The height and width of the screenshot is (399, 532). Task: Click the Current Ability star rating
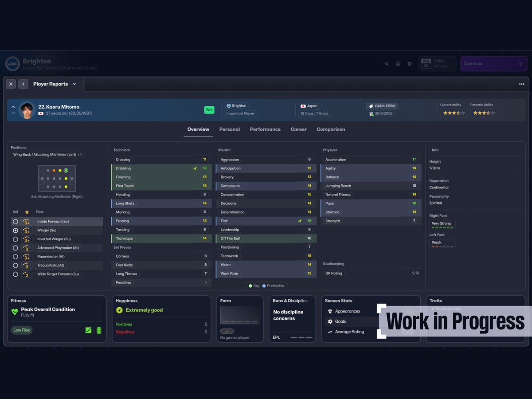pos(454,113)
